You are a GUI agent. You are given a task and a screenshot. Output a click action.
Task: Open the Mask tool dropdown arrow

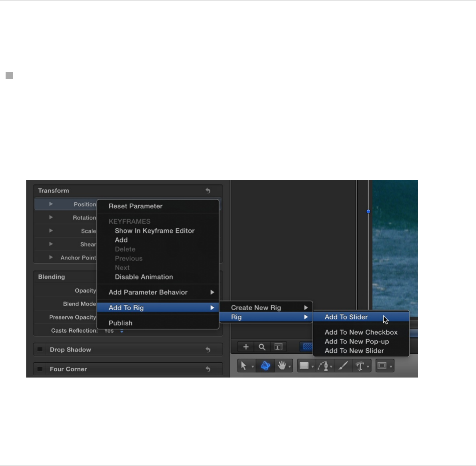coord(391,367)
